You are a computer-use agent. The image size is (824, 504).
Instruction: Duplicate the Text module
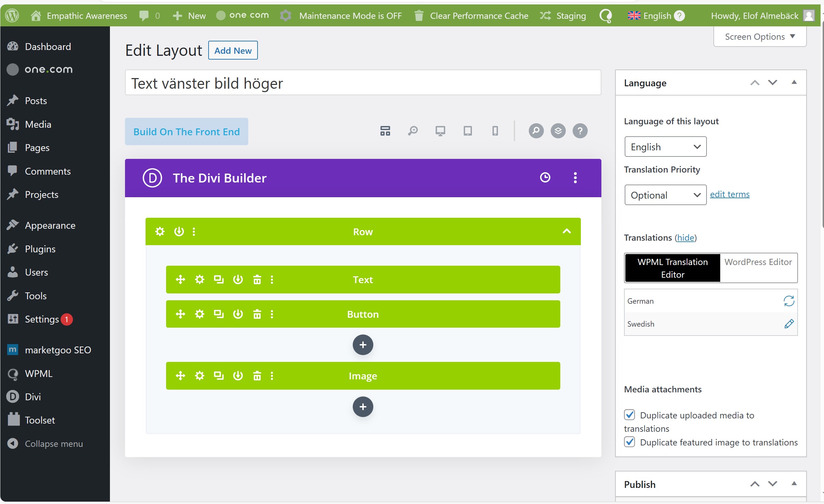[219, 279]
